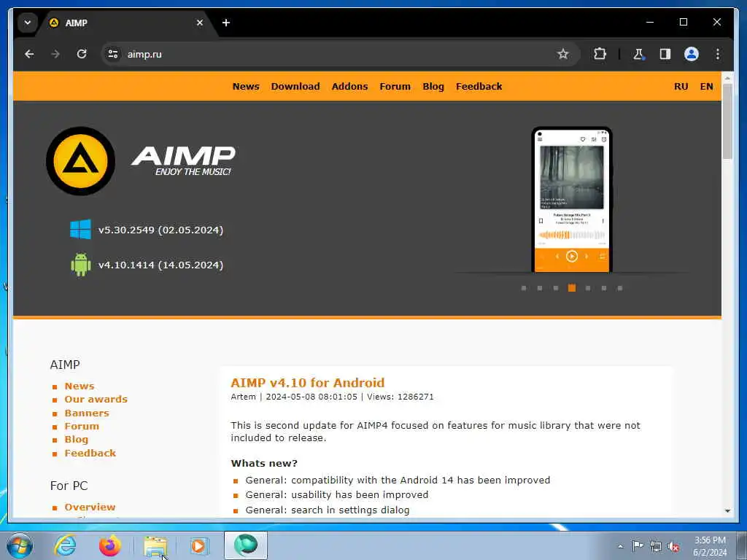
Task: Select the first carousel slide dot
Action: pyautogui.click(x=524, y=288)
